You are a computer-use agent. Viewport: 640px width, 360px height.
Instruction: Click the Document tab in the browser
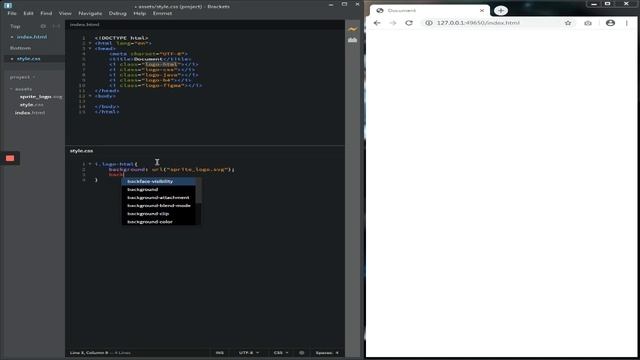tap(430, 10)
